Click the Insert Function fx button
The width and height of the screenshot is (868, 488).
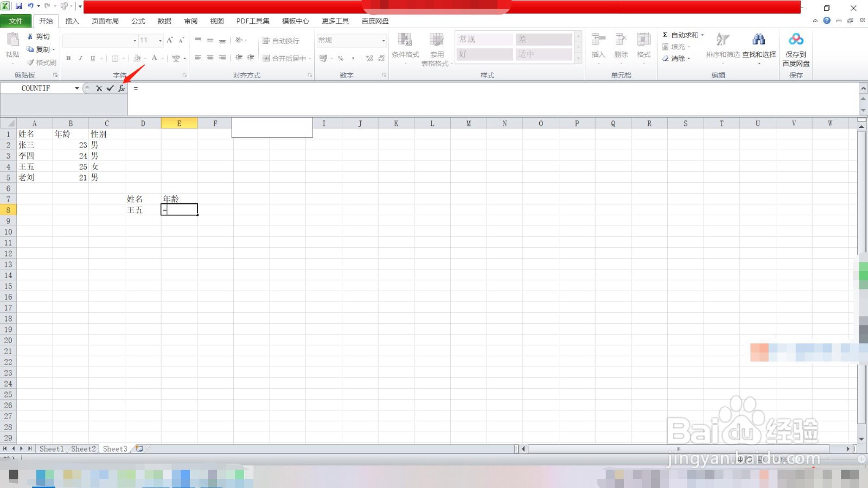pos(121,88)
